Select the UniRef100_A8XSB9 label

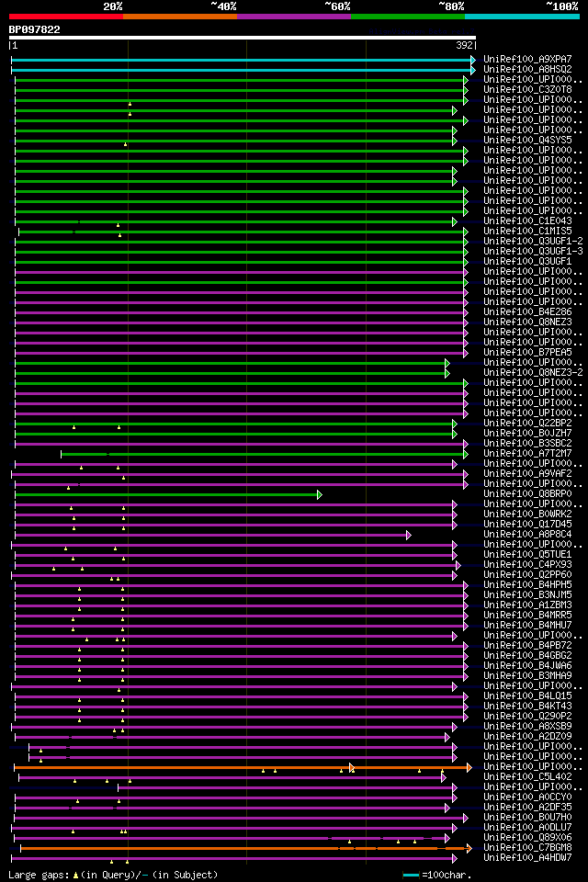point(527,727)
